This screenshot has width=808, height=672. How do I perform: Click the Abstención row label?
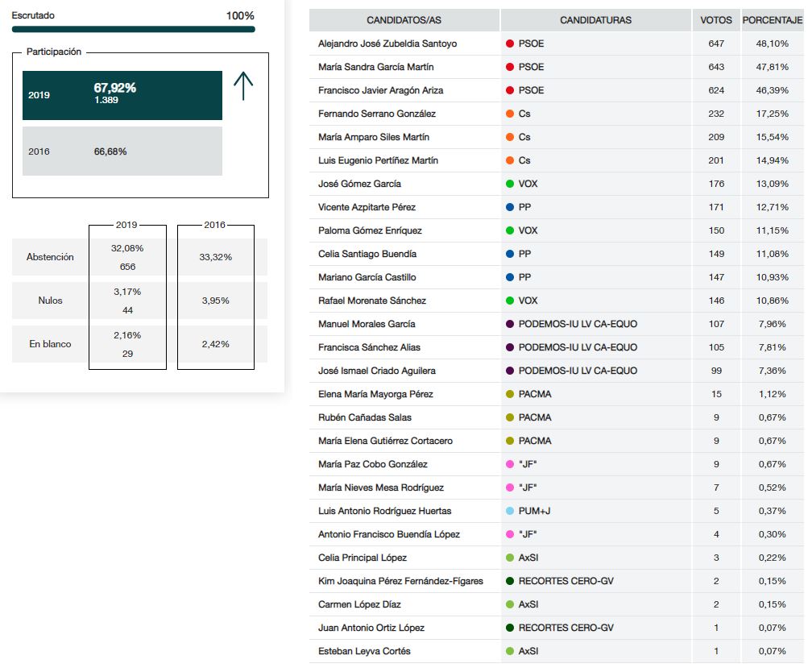(x=50, y=257)
